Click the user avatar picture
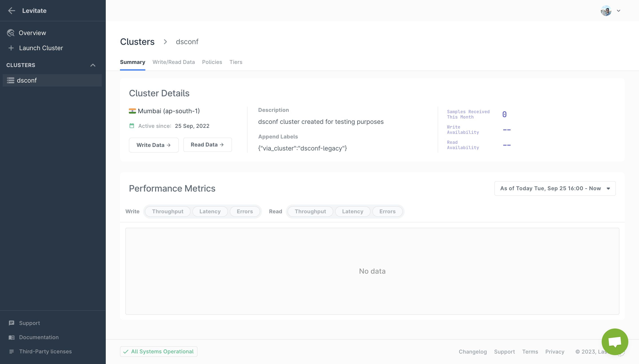The height and width of the screenshot is (364, 639). coord(606,10)
